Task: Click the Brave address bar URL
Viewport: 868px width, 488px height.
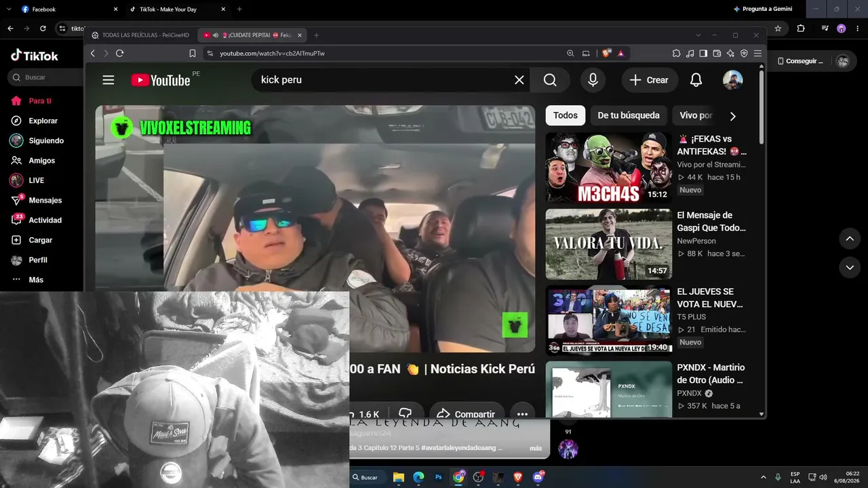Action: (x=272, y=53)
